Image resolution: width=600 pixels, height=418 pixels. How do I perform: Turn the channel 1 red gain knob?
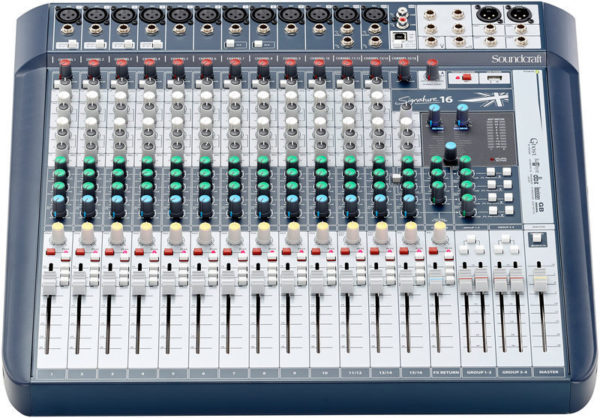65,69
